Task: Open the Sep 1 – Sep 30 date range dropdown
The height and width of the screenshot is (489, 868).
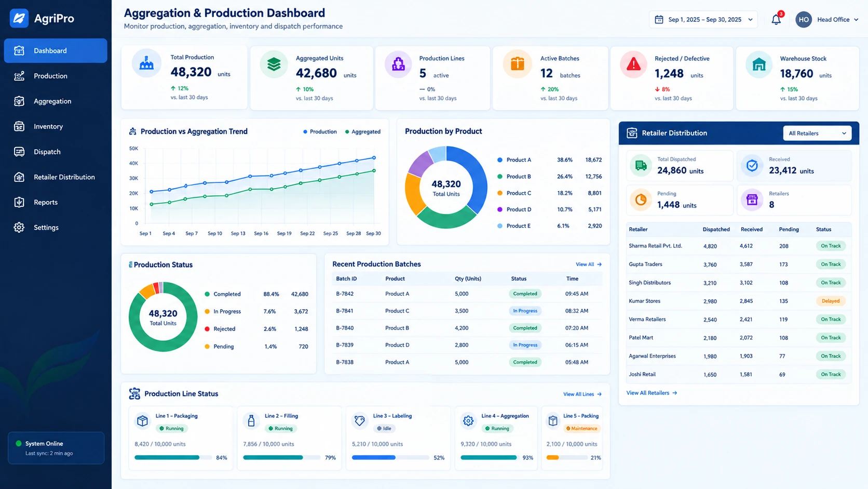Action: (703, 20)
